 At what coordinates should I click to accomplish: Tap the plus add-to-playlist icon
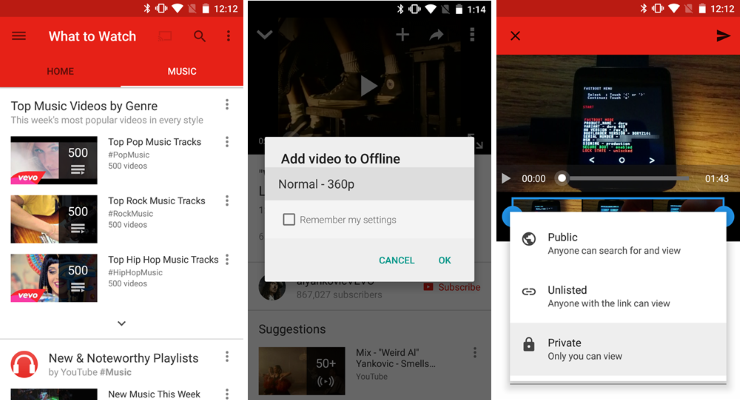click(x=403, y=34)
